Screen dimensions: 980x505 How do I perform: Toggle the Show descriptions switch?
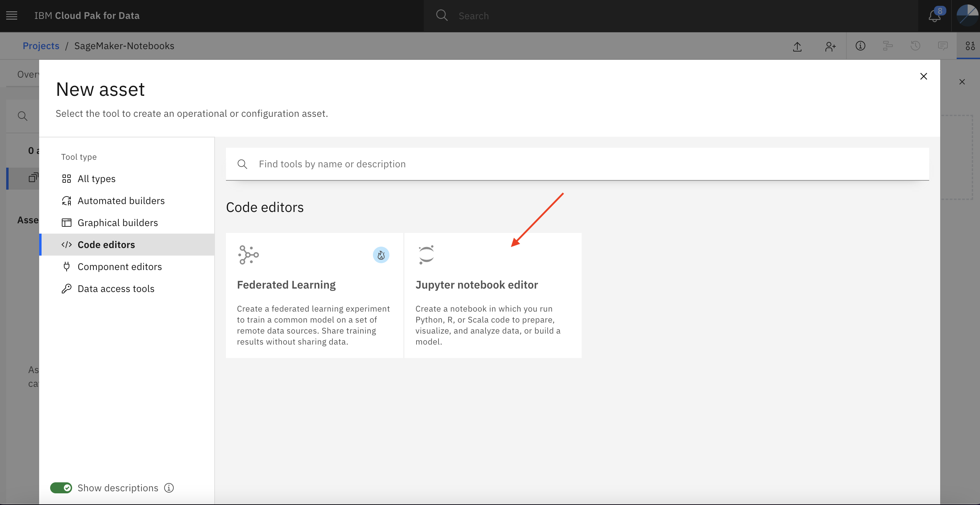click(61, 488)
